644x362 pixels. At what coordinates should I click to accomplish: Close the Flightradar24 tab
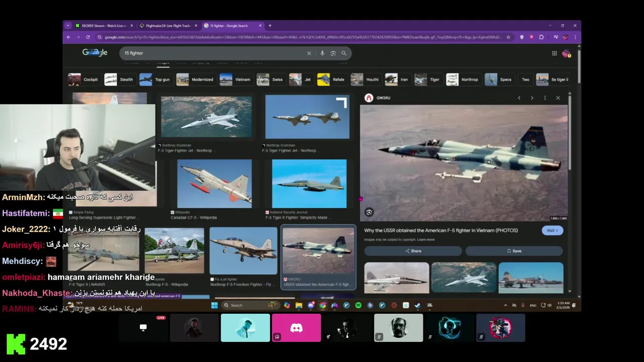[x=196, y=26]
